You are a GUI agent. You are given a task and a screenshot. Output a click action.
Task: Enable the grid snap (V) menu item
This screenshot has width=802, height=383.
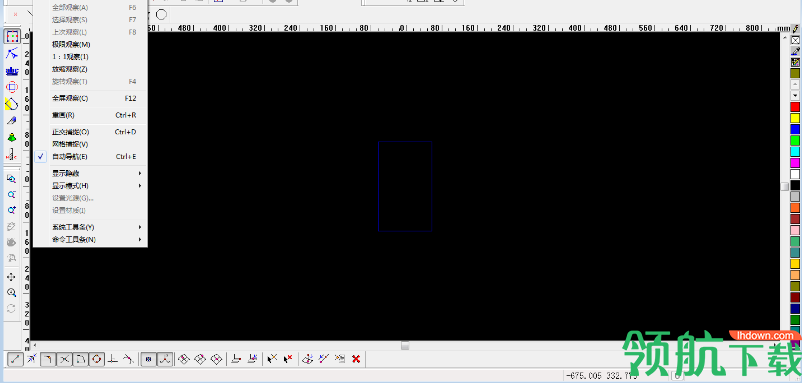click(x=90, y=144)
